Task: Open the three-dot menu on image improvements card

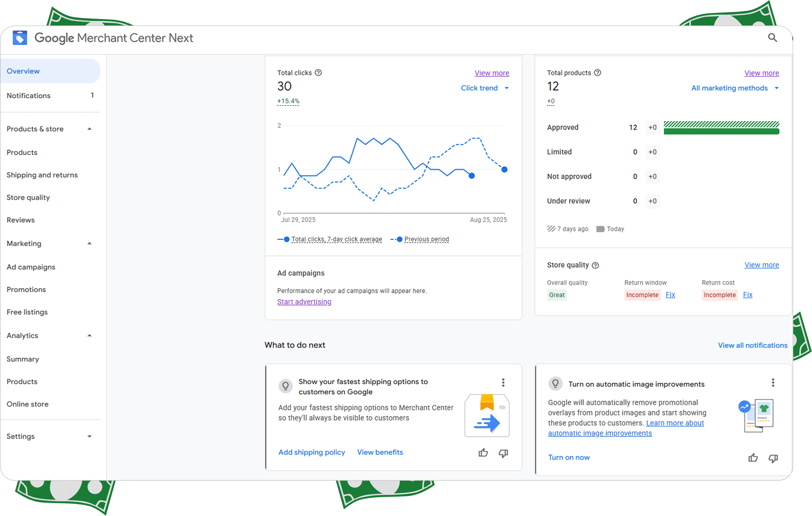Action: (773, 382)
